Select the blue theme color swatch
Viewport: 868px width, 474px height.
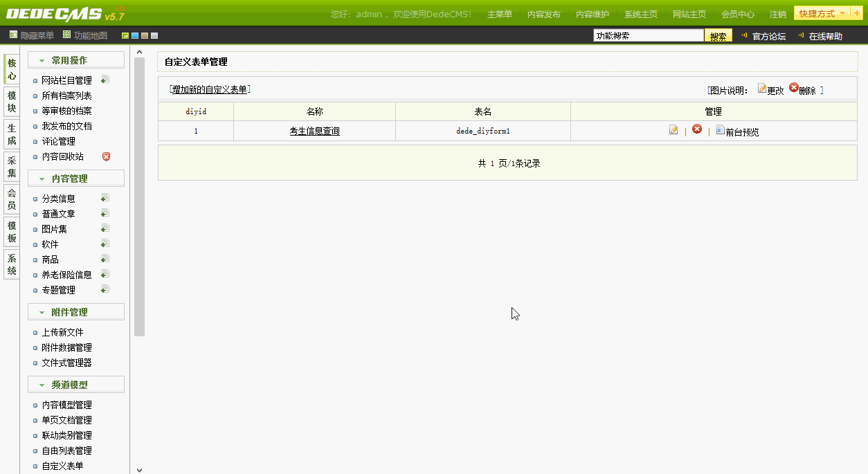pyautogui.click(x=136, y=35)
